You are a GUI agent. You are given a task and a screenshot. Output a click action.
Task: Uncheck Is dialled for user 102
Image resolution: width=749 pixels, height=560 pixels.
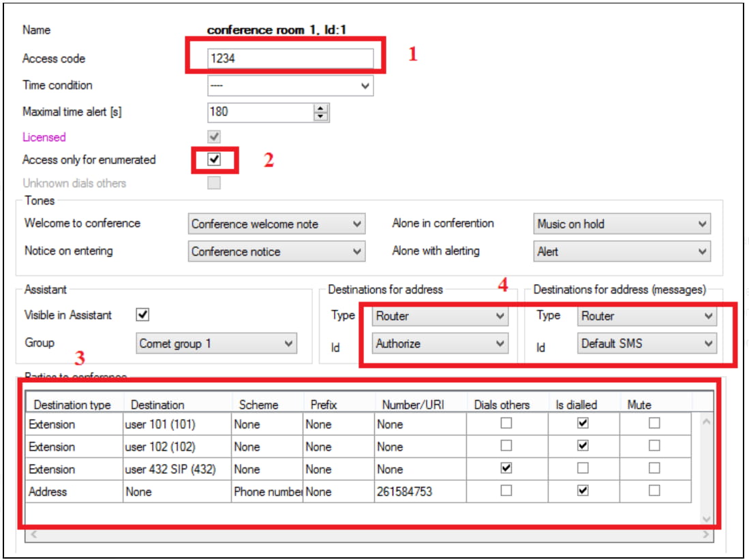(583, 446)
